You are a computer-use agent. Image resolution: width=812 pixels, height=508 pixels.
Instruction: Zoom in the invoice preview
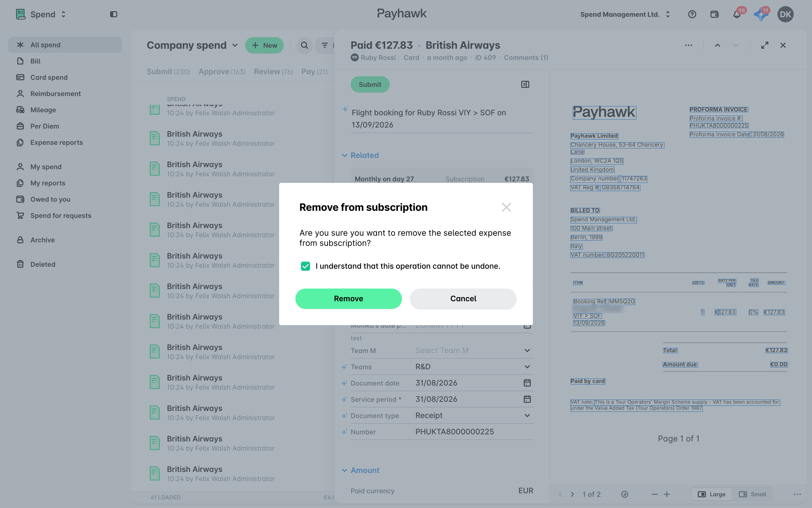click(x=667, y=494)
